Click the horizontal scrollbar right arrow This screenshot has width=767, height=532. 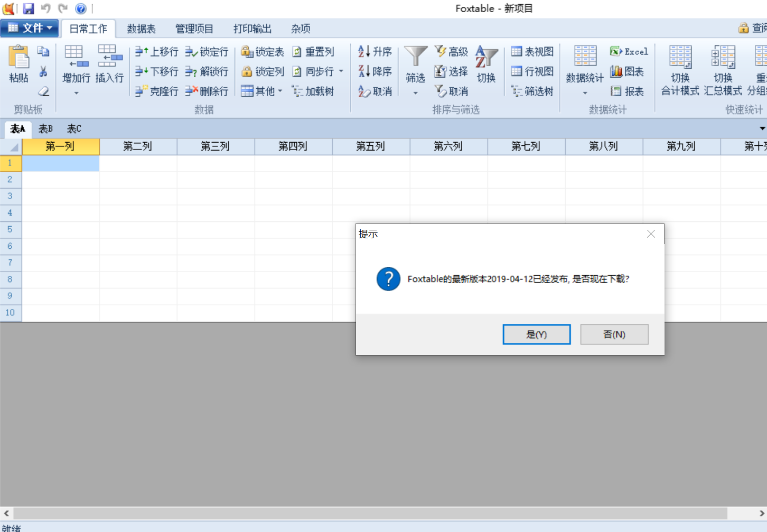point(761,513)
